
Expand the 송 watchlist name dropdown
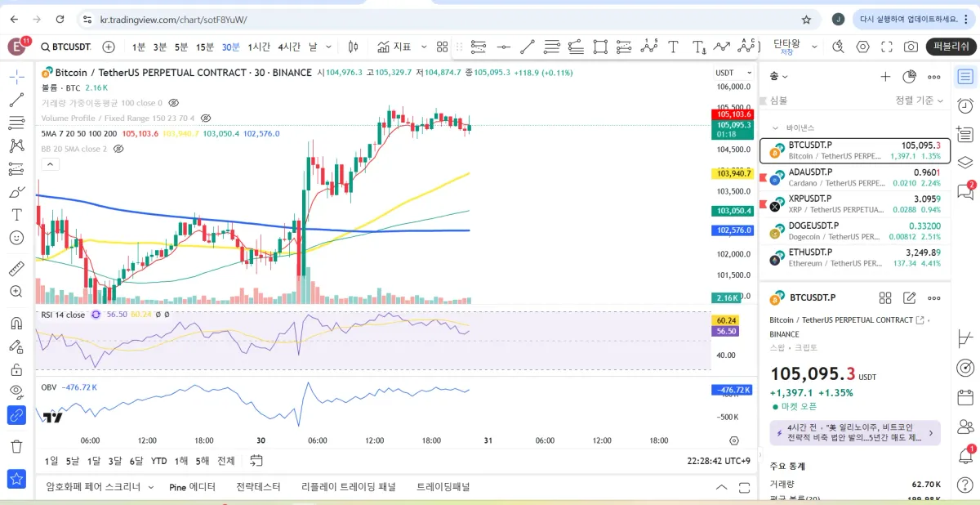[x=779, y=77]
